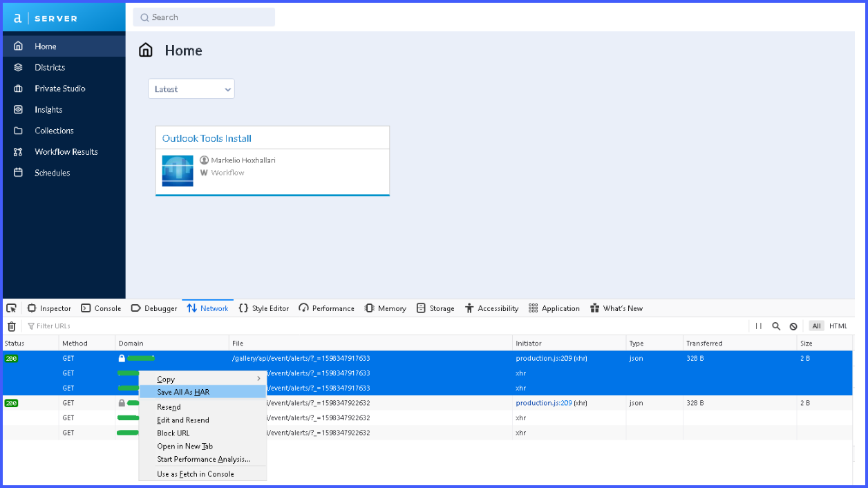Switch to the Console tab

coord(101,308)
